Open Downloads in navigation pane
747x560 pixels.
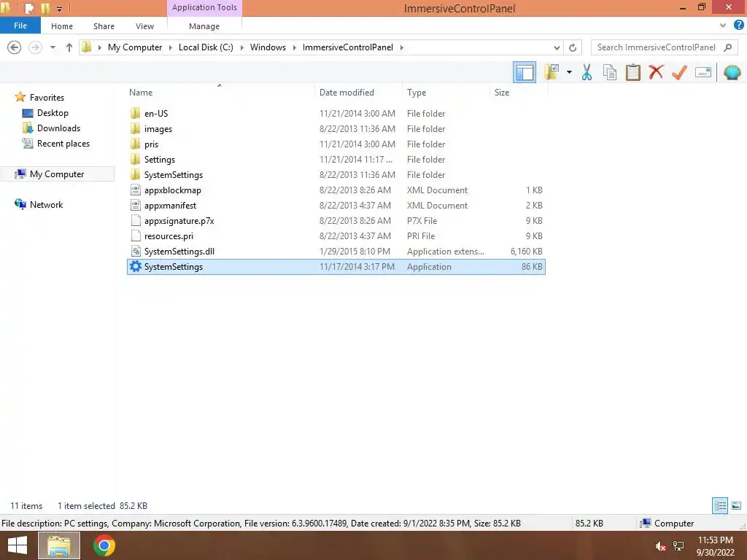58,128
